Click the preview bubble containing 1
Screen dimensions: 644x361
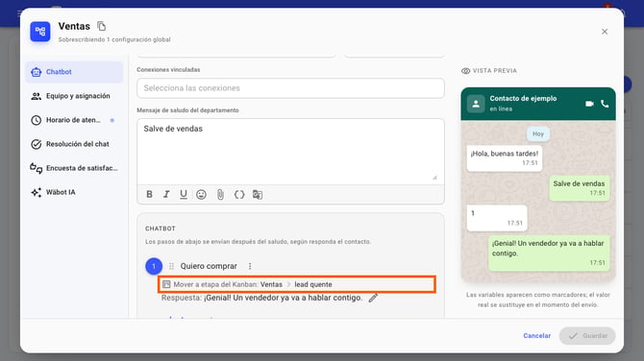497,218
